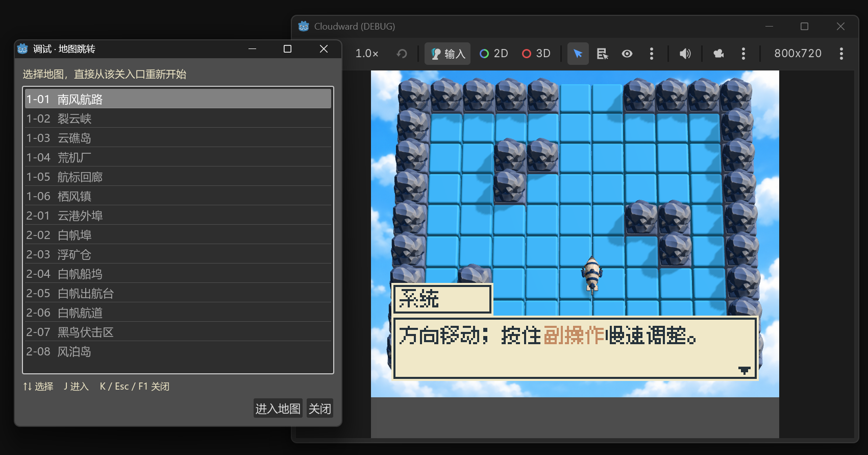Select map 2-05 白帆出航台
868x455 pixels.
click(x=178, y=293)
